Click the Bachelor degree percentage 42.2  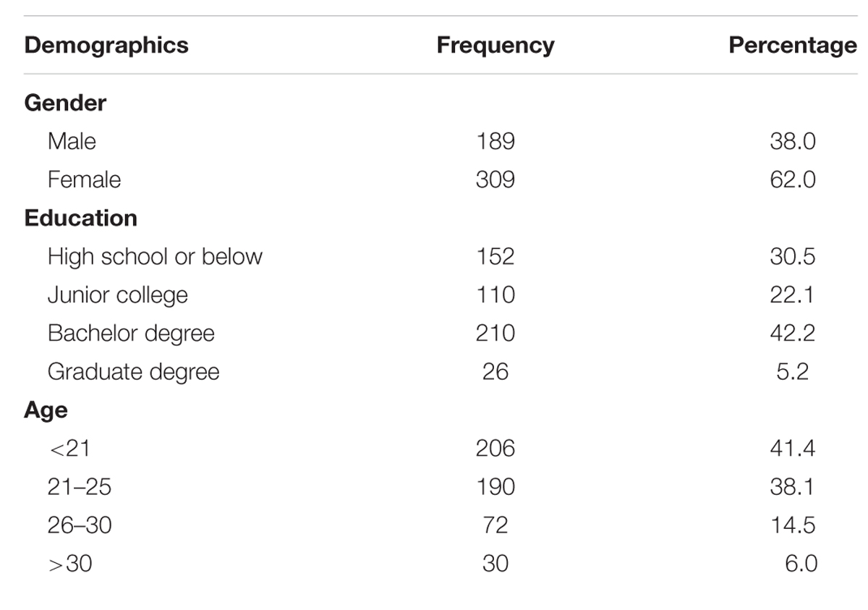click(793, 333)
